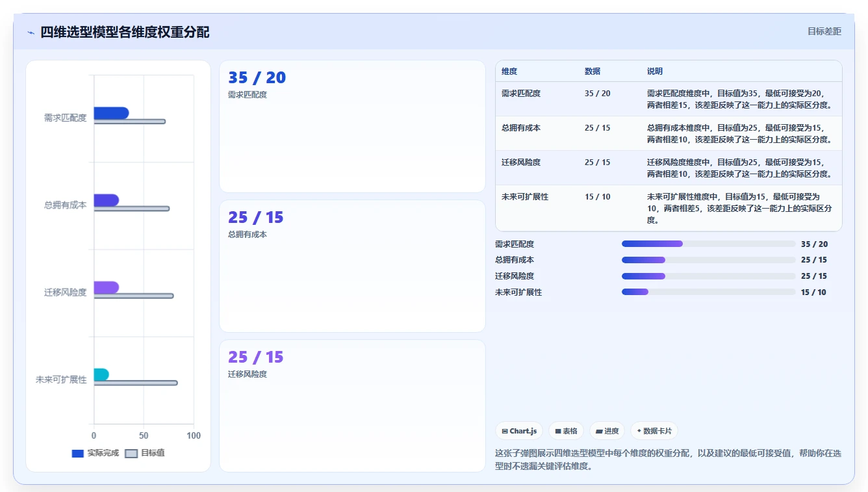Click the 未来可扩展性 progress bar
The width and height of the screenshot is (868, 492).
click(708, 292)
